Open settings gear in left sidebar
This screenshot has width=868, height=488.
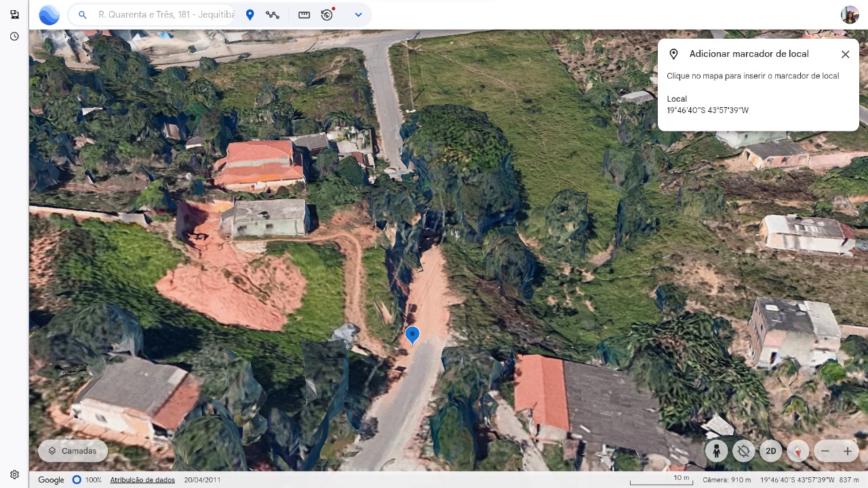click(x=14, y=475)
